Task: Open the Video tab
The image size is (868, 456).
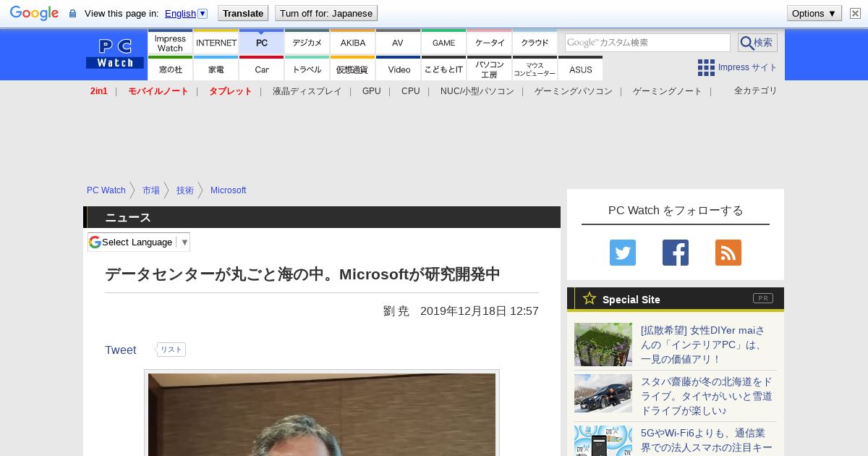Action: 398,69
